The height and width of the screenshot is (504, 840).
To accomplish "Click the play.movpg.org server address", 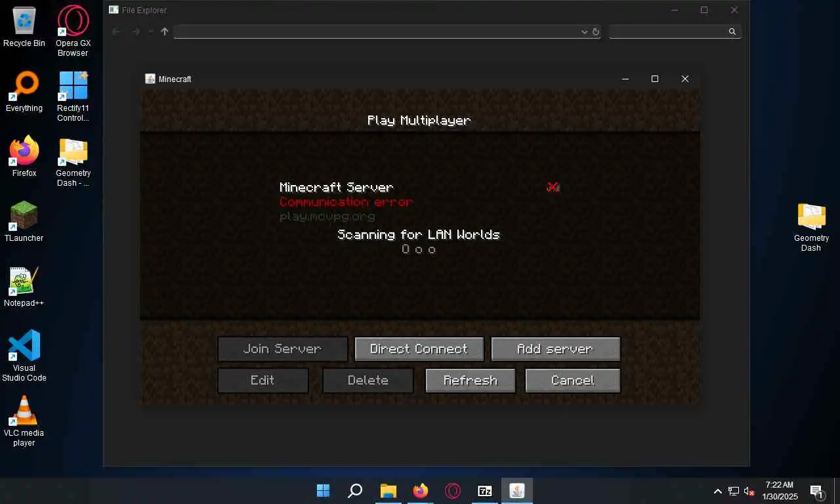I will click(x=327, y=217).
